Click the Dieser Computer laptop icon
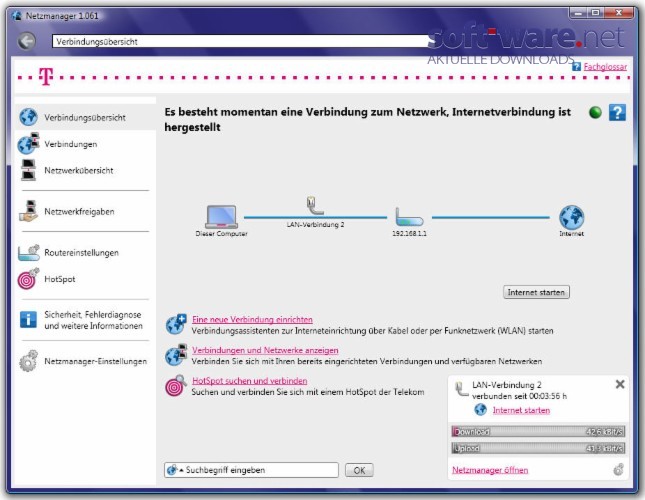The image size is (645, 500). point(221,217)
